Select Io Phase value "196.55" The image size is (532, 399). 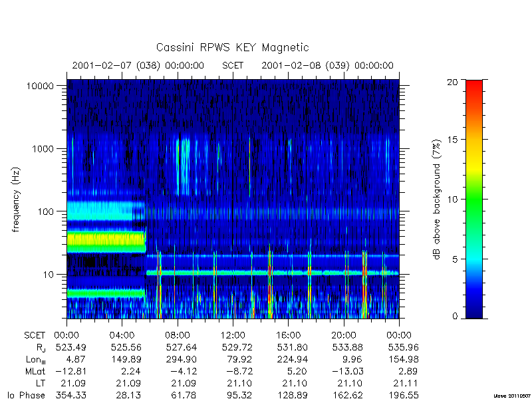click(403, 395)
